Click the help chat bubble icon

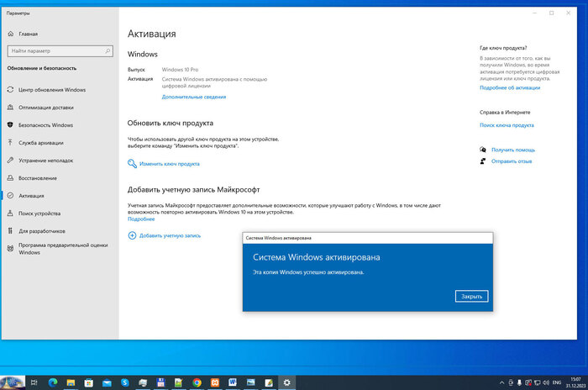[x=483, y=150]
